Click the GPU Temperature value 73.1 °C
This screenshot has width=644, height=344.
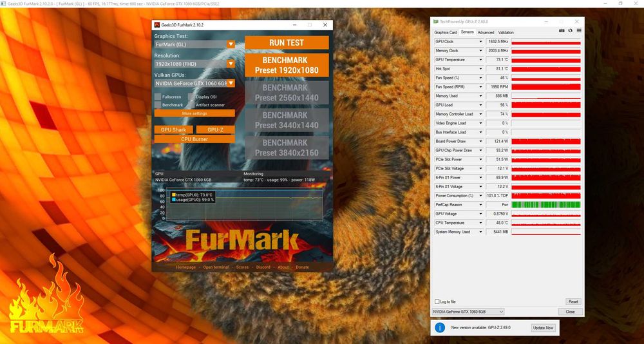click(497, 60)
